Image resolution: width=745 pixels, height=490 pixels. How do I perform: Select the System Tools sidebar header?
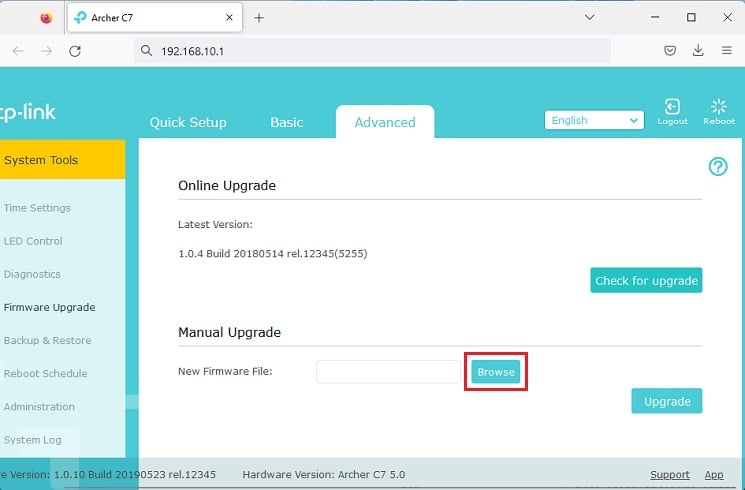coord(62,160)
